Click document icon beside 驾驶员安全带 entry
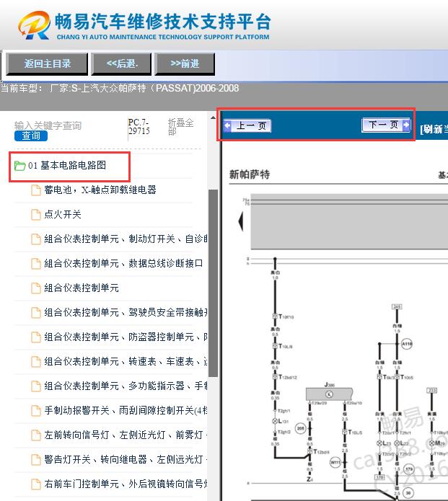Image resolution: width=448 pixels, height=501 pixels. (x=36, y=313)
